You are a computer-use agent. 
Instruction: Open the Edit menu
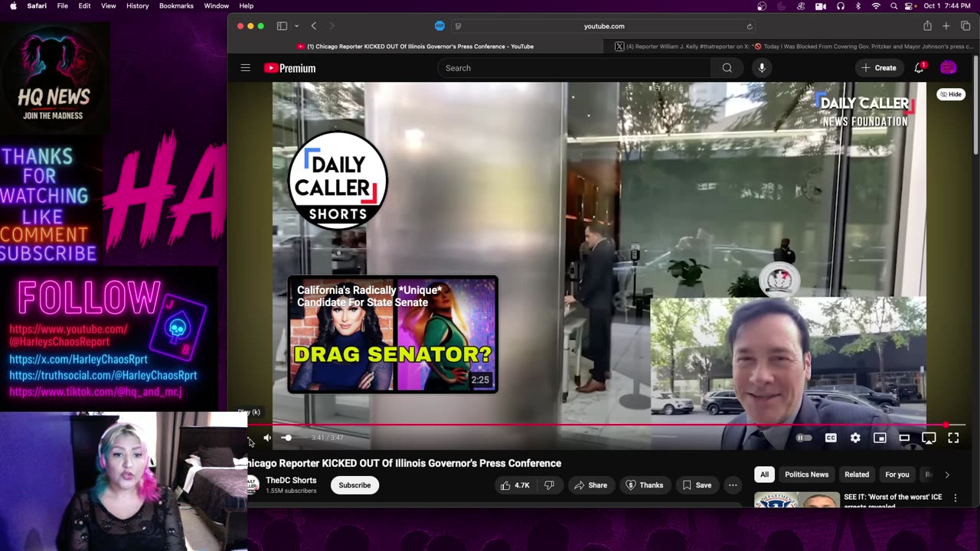84,6
